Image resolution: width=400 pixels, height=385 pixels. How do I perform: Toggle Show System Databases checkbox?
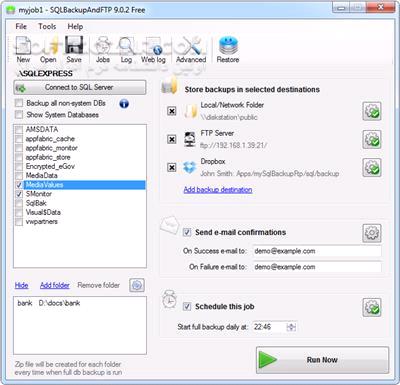19,115
